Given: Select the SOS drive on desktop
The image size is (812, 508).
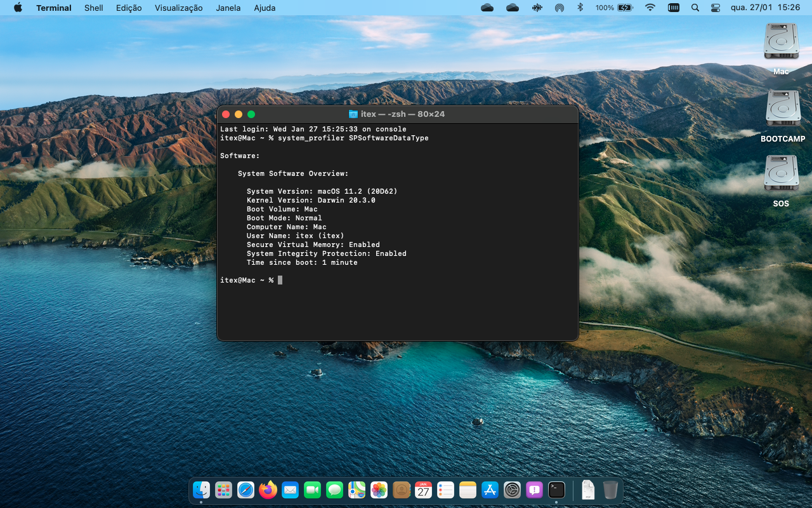Looking at the screenshot, I should pyautogui.click(x=781, y=173).
